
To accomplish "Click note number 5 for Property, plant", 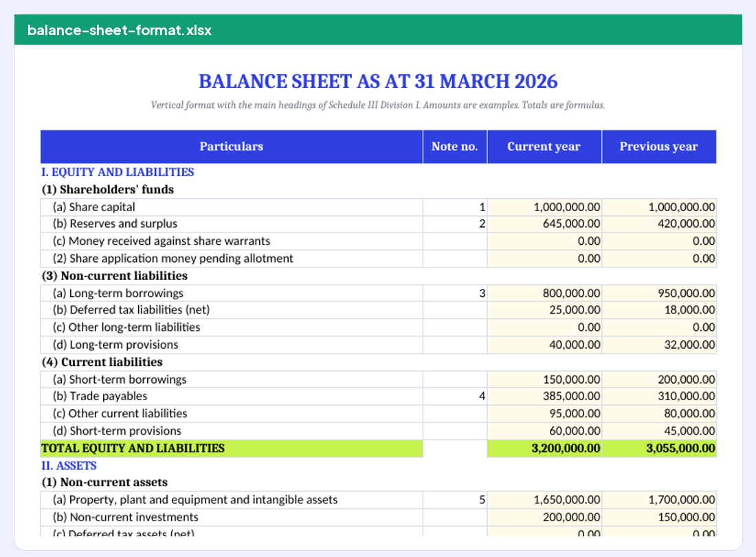I will [455, 500].
